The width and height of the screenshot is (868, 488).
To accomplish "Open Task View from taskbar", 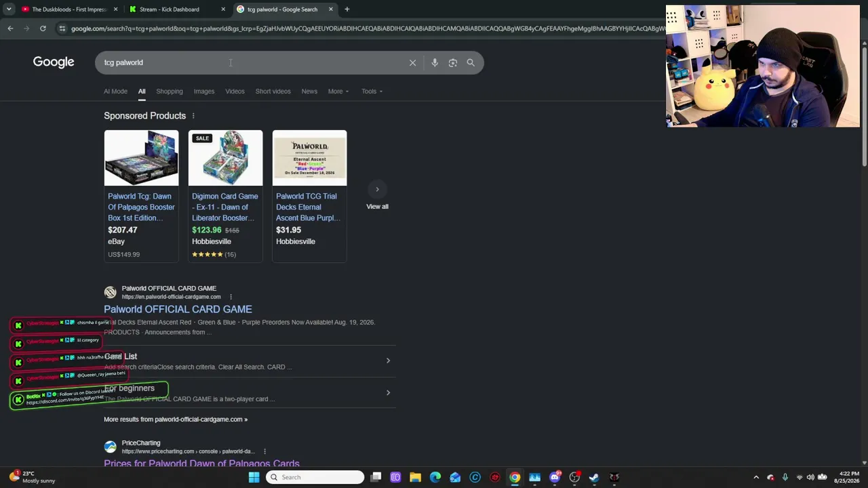I will (x=376, y=477).
